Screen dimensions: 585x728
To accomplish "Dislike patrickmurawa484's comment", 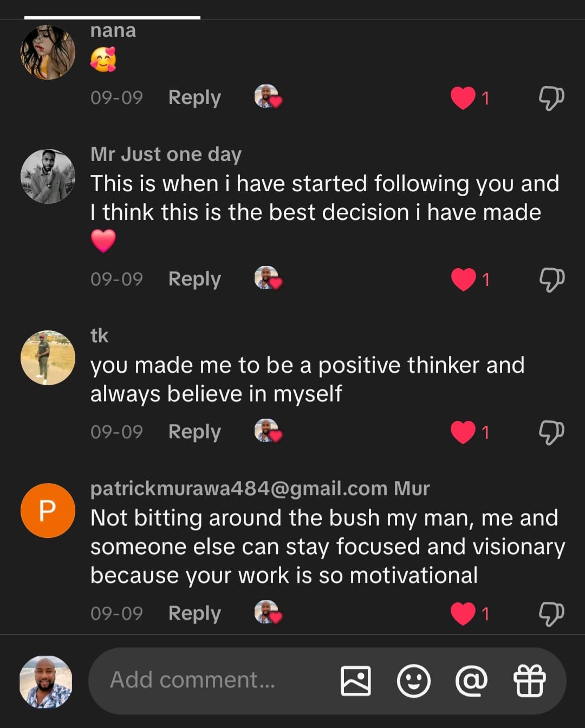I will coord(551,614).
